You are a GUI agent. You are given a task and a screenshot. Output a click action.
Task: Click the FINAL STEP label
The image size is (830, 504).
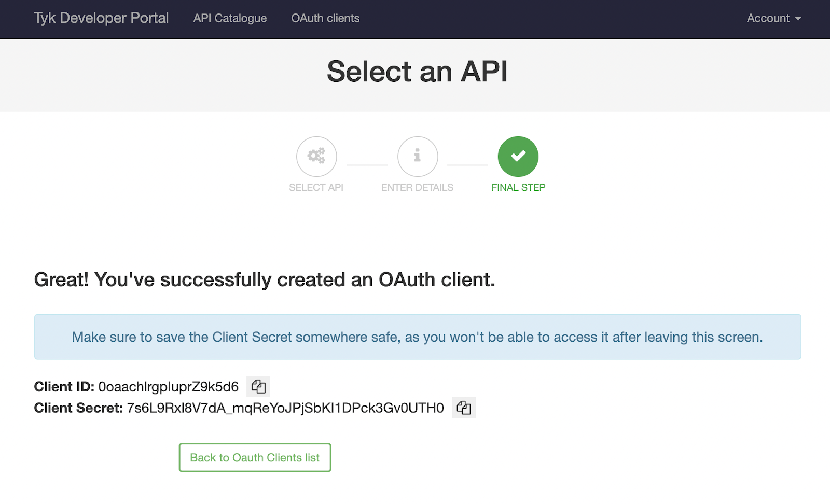(518, 188)
